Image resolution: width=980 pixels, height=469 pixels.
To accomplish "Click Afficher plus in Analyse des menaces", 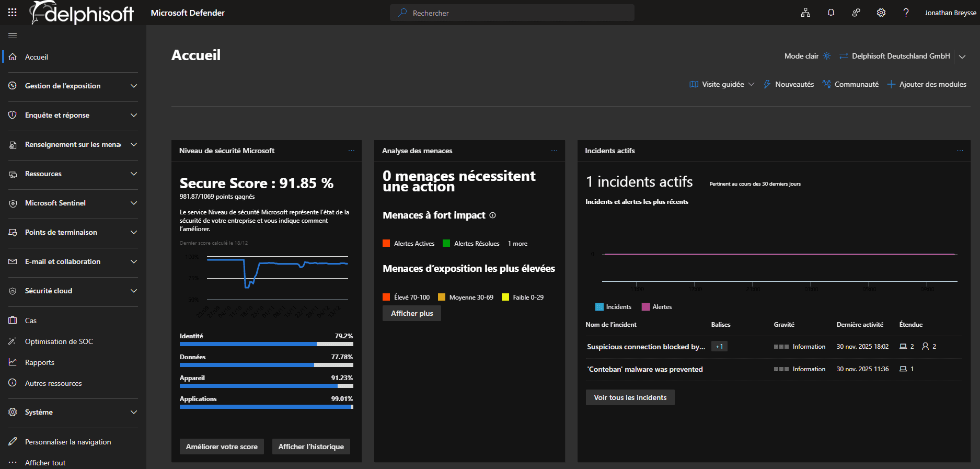I will [412, 313].
